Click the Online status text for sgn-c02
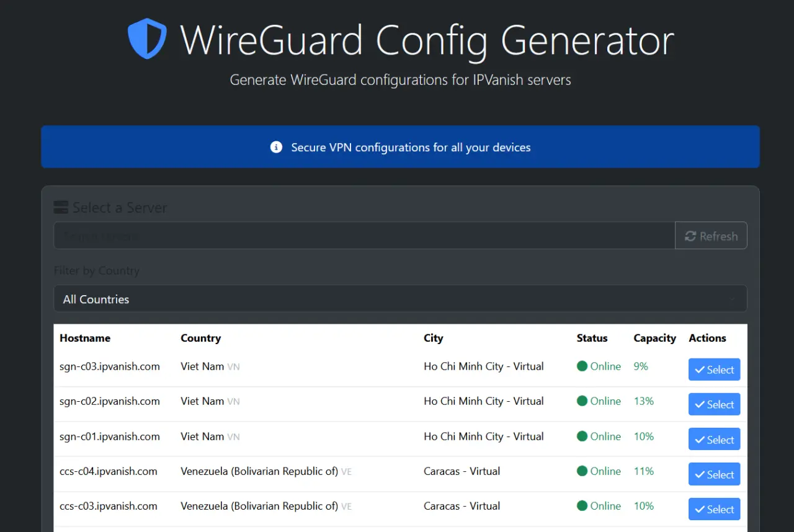The width and height of the screenshot is (794, 532). pyautogui.click(x=605, y=401)
